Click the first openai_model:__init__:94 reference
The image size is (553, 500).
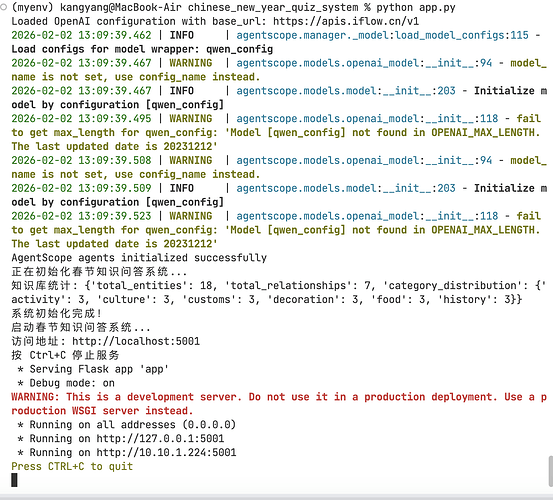[x=364, y=63]
